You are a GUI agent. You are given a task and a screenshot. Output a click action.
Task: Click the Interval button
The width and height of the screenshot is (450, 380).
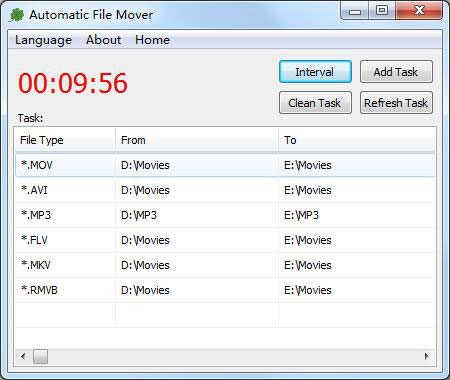315,72
